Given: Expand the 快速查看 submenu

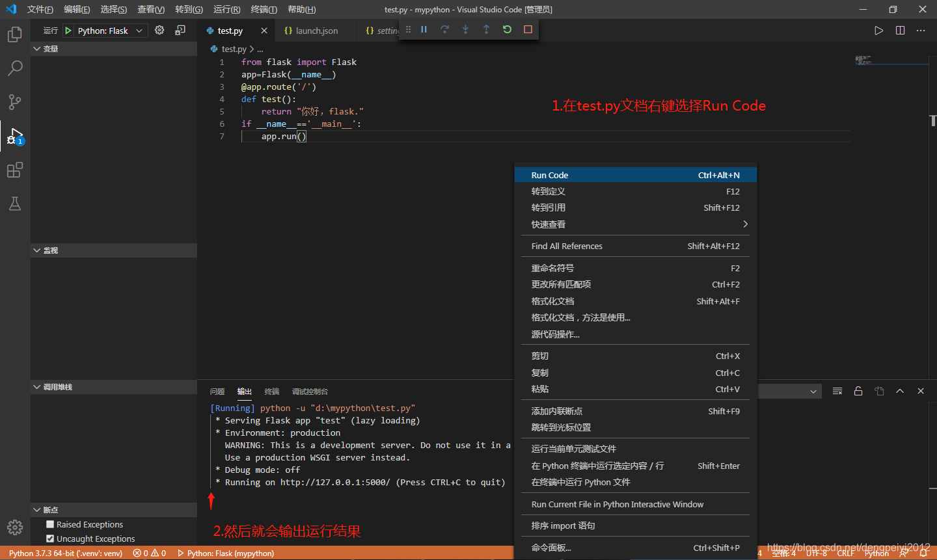Looking at the screenshot, I should pyautogui.click(x=636, y=224).
